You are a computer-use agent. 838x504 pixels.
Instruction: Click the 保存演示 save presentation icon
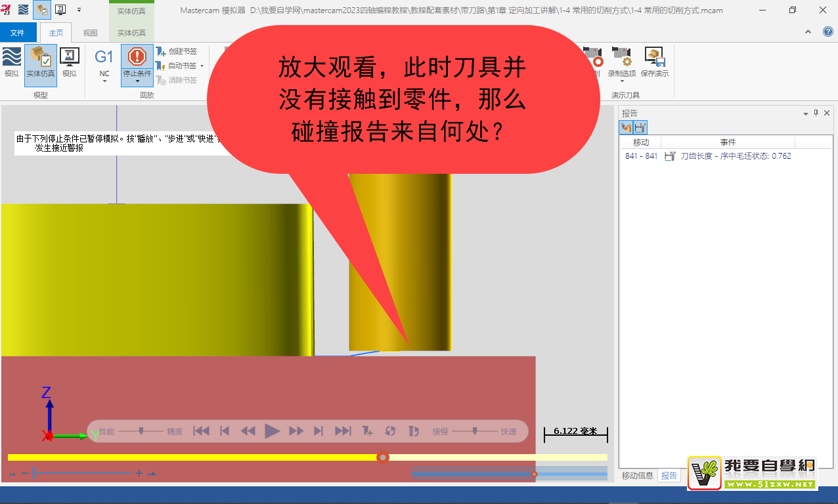[x=654, y=62]
